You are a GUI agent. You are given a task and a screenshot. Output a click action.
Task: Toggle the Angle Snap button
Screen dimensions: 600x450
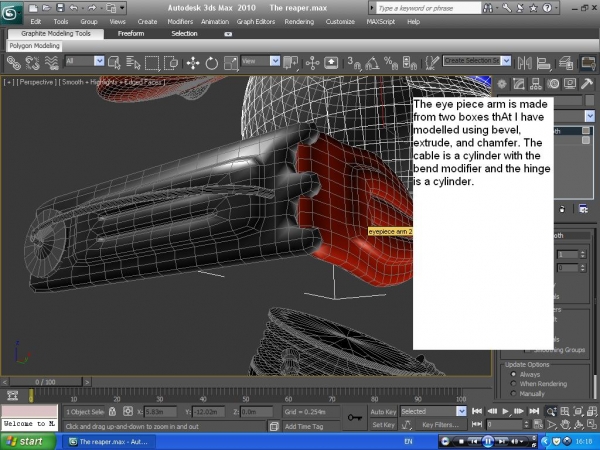coord(372,63)
